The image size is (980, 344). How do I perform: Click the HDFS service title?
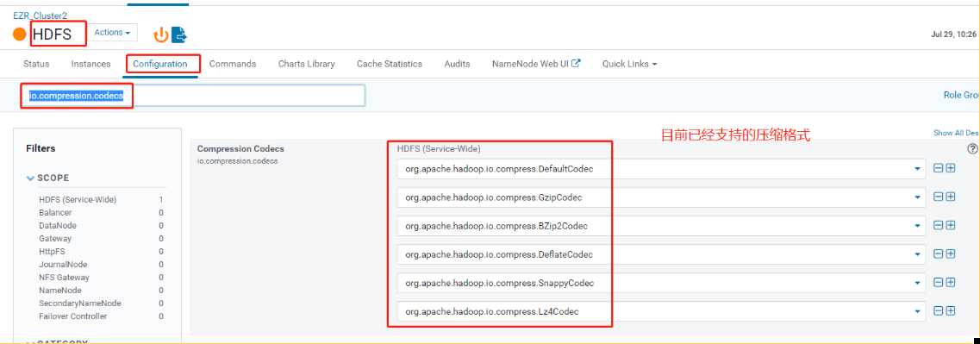coord(52,34)
